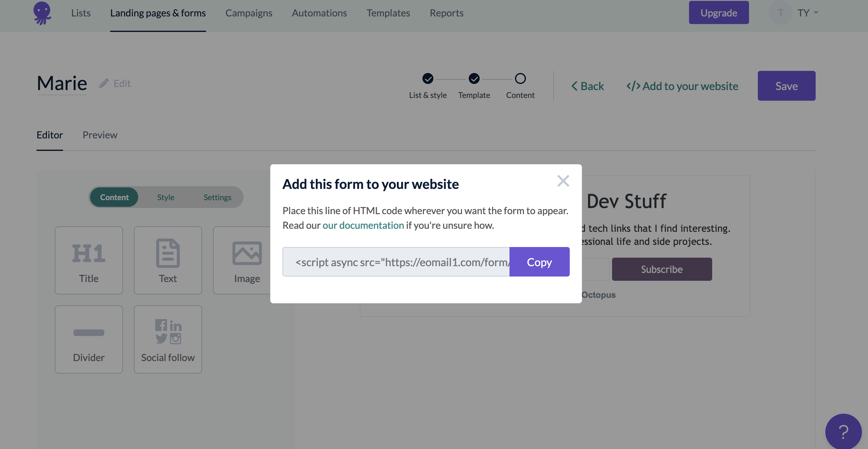Viewport: 868px width, 449px height.
Task: Open our documentation link
Action: 363,225
